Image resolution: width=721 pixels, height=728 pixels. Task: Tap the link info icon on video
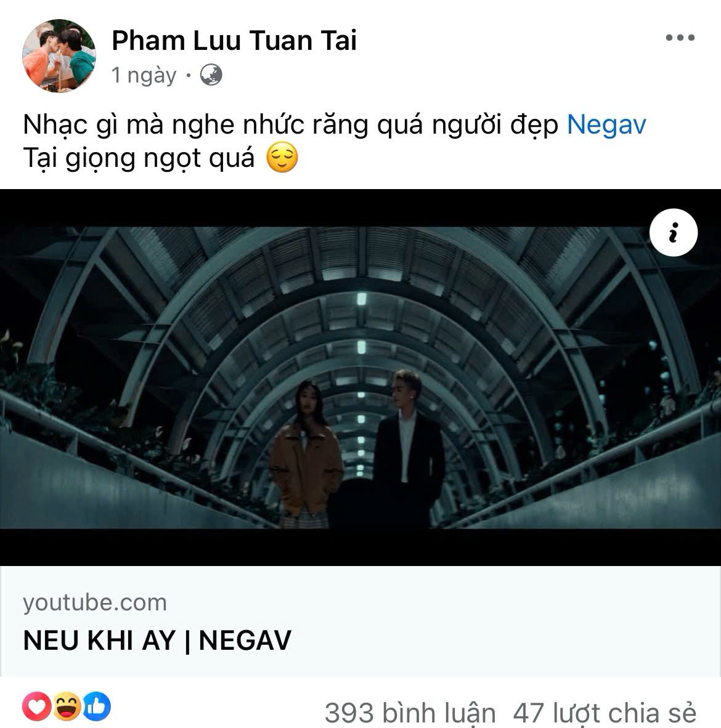[673, 233]
